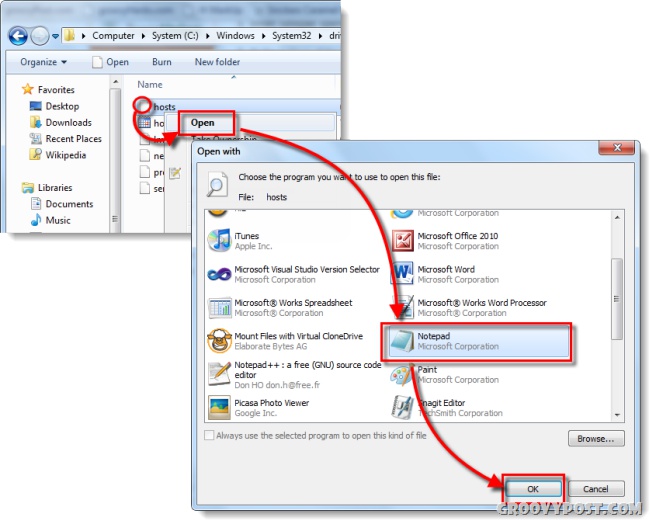This screenshot has width=650, height=520.
Task: Choose Open from context menu
Action: (202, 123)
